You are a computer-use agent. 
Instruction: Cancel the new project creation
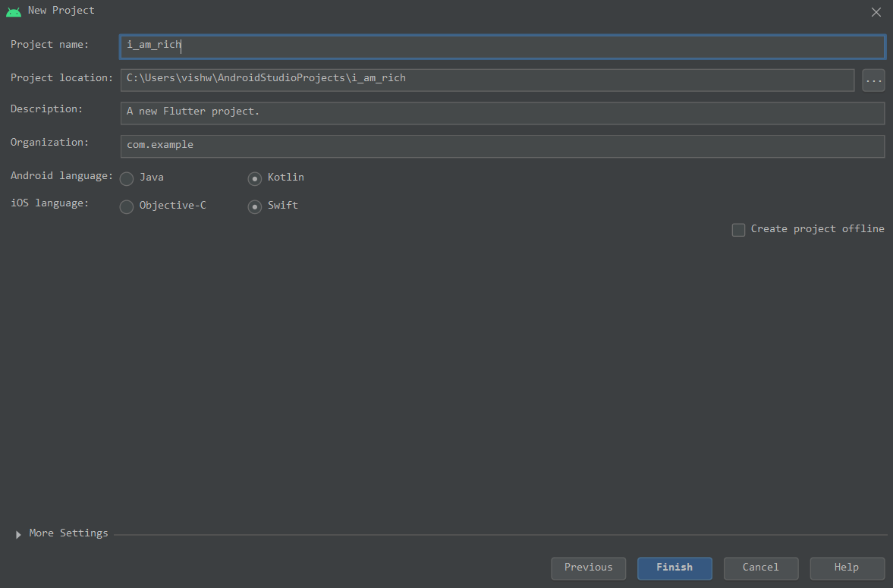760,568
